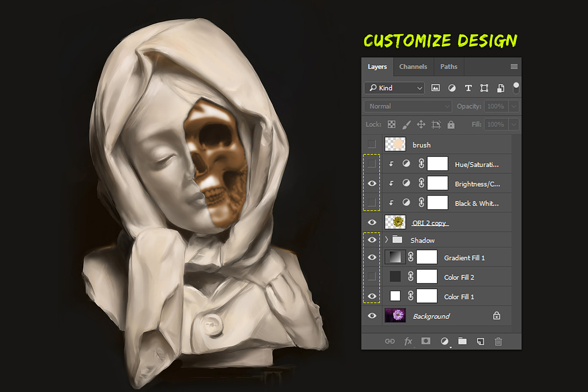Click the mask link icon on Color Fill 1
This screenshot has width=588, height=392.
[x=411, y=296]
